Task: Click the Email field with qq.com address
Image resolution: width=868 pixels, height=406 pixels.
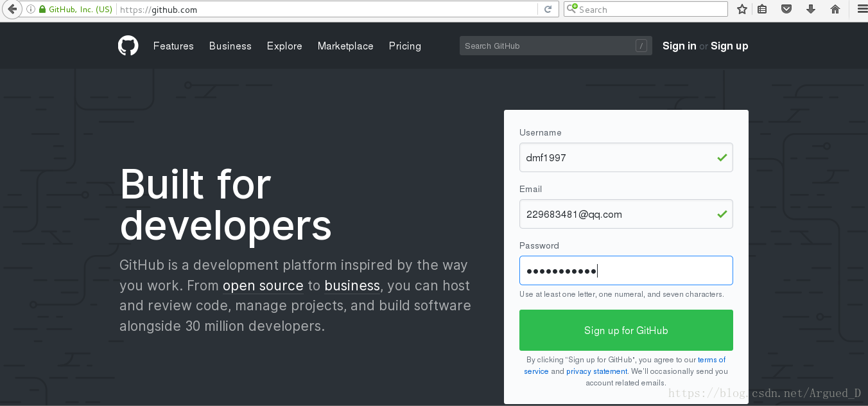Action: (626, 214)
